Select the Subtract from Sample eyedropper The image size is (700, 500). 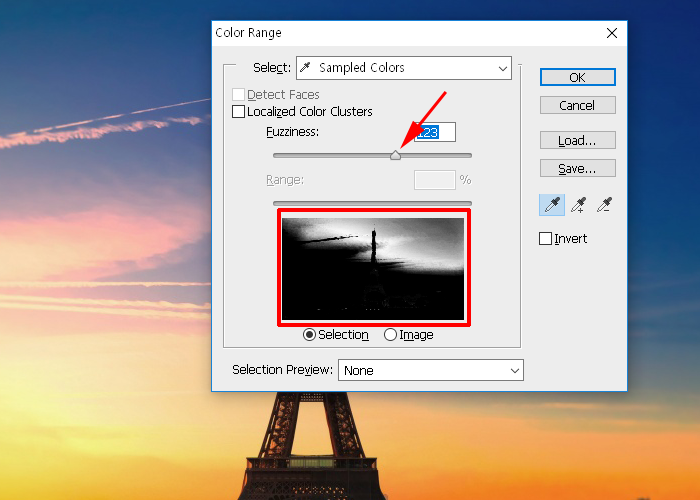pyautogui.click(x=604, y=205)
